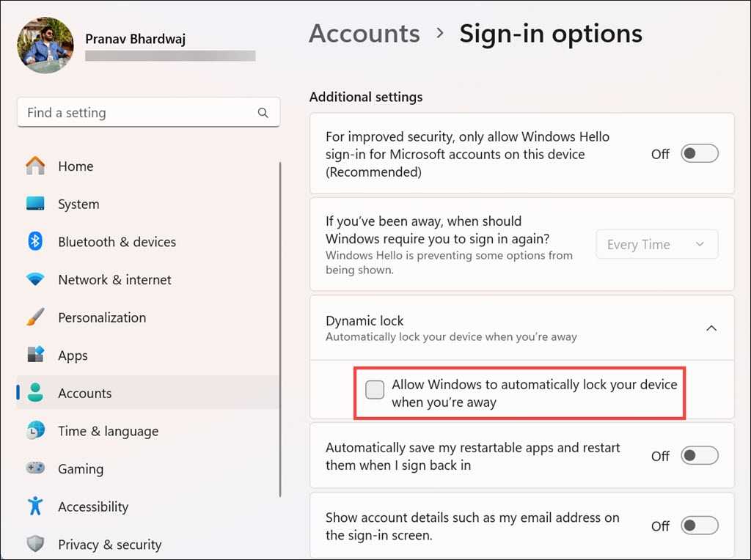Viewport: 751px width, 560px height.
Task: Click the Accounts person icon
Action: tap(35, 392)
